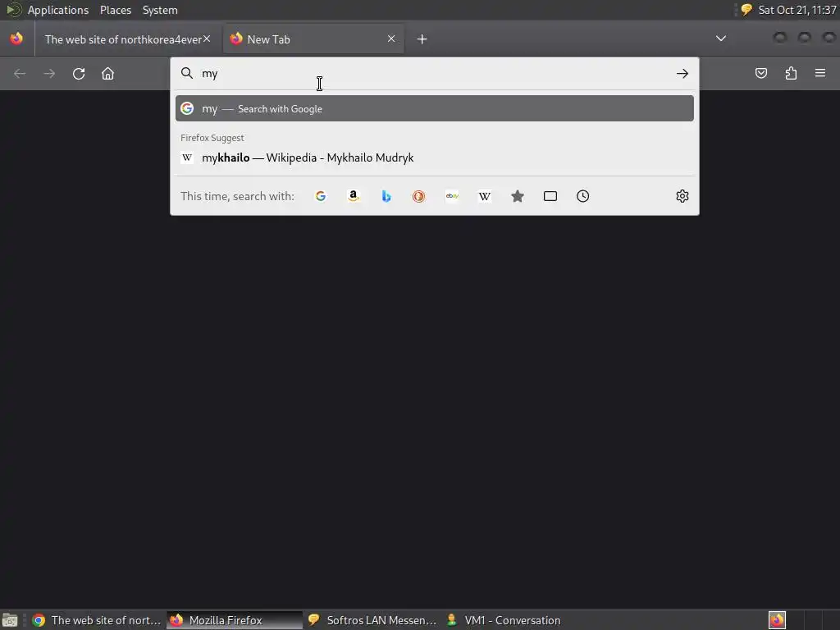Click the messenger tray icon in top panel
This screenshot has width=840, height=630.
point(746,10)
